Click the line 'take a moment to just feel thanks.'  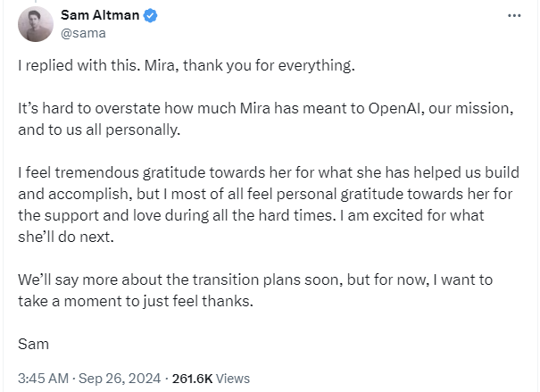click(x=136, y=302)
